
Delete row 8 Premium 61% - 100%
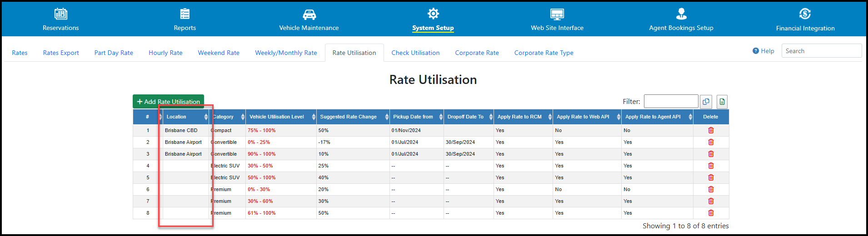(711, 213)
